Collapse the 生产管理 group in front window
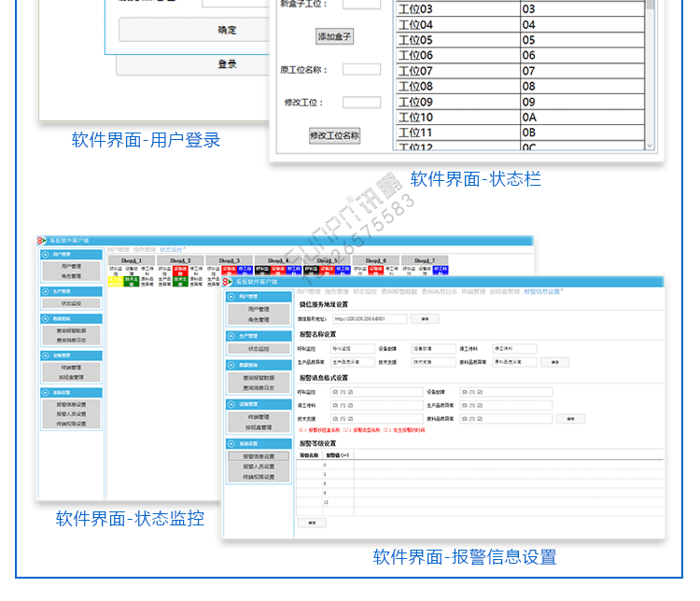 click(x=231, y=336)
